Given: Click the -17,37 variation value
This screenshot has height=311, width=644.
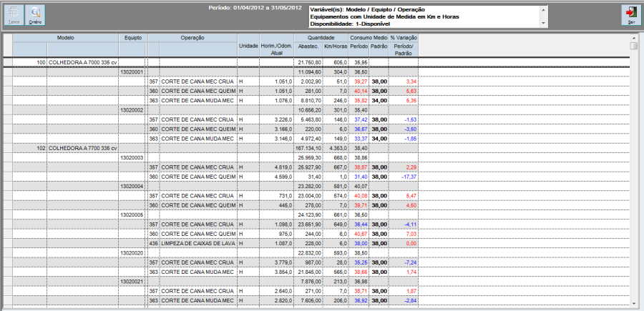Looking at the screenshot, I should pyautogui.click(x=404, y=177).
